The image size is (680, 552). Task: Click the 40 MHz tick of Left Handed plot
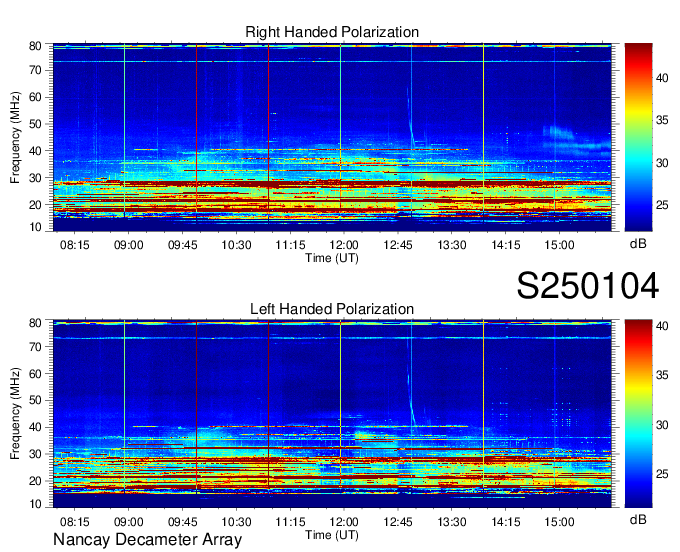(35, 427)
